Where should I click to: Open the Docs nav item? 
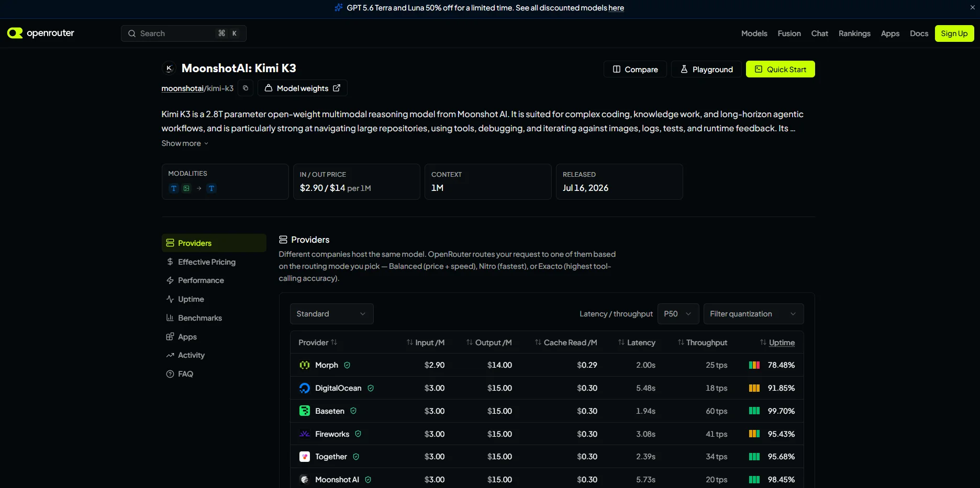(919, 33)
